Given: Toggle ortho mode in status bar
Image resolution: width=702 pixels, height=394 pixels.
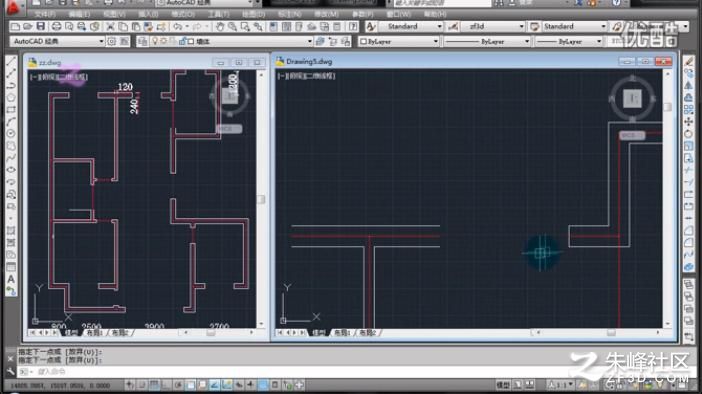Looking at the screenshot, I should pos(166,385).
